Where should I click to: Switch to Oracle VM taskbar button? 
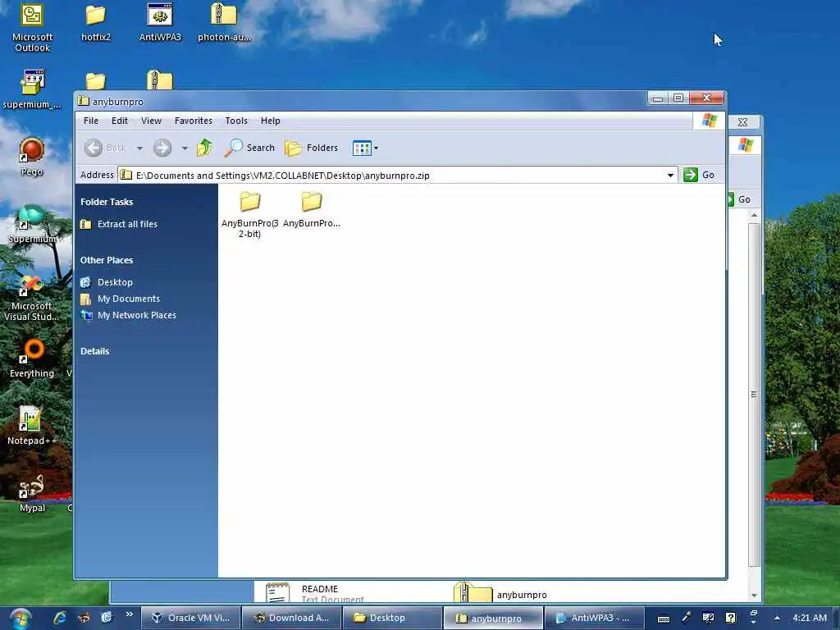tap(190, 618)
